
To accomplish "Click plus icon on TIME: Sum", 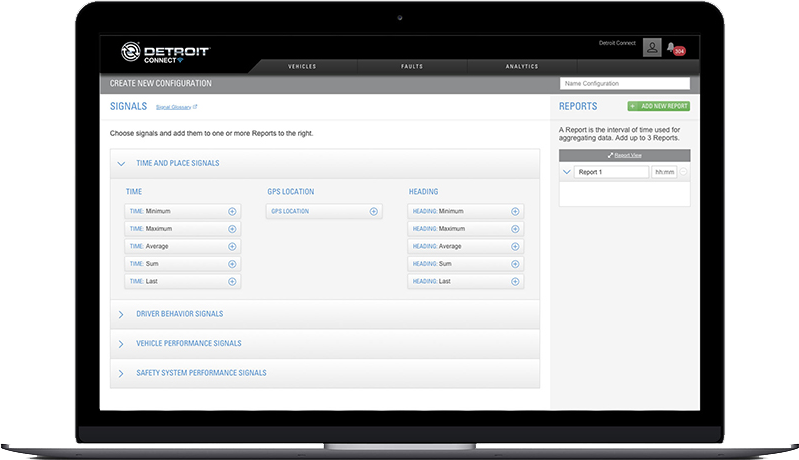I will 232,264.
